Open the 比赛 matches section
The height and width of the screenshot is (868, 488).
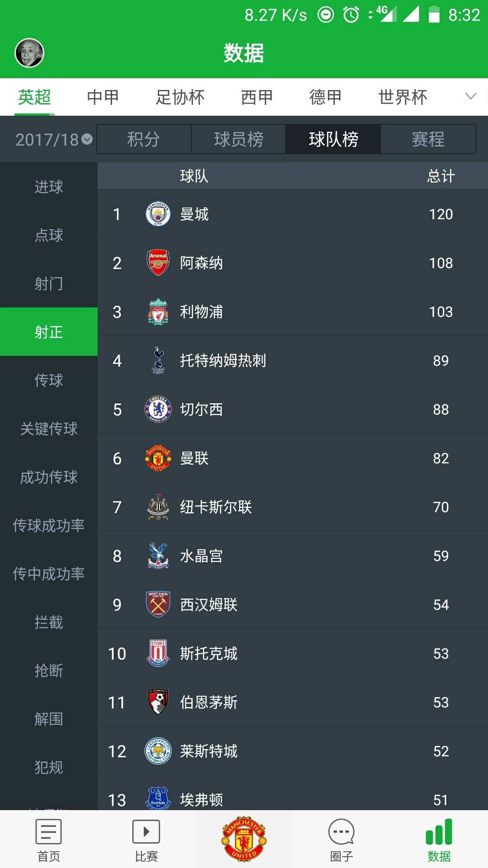point(145,839)
